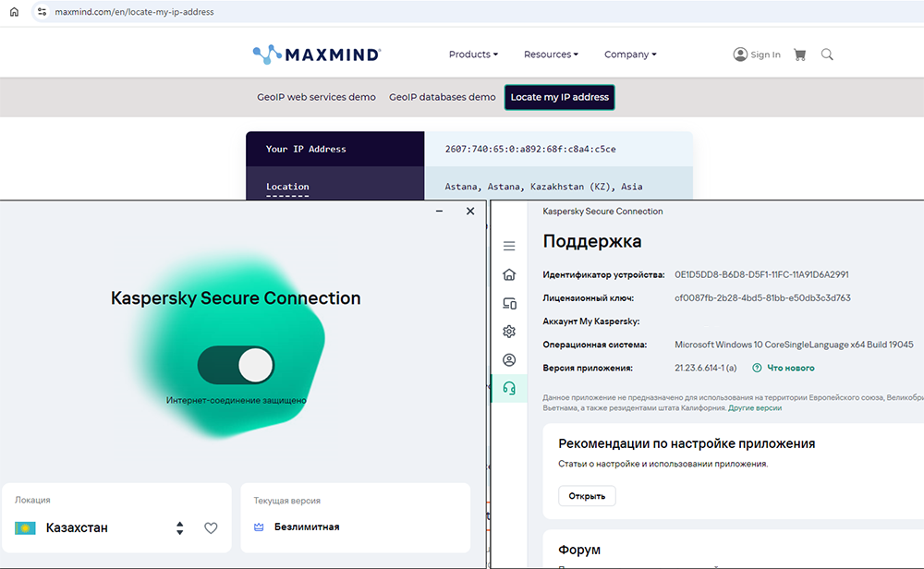
Task: Click the Location label in table
Action: click(x=287, y=187)
